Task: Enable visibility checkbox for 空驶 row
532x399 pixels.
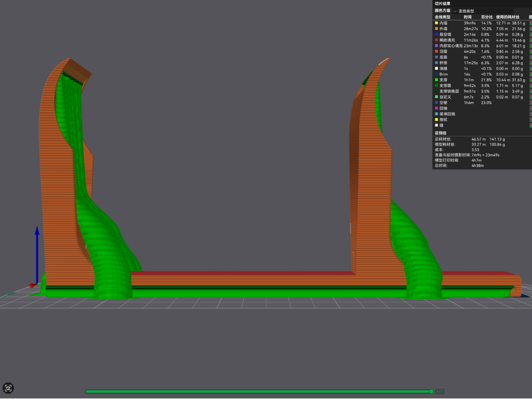Action: [531, 103]
